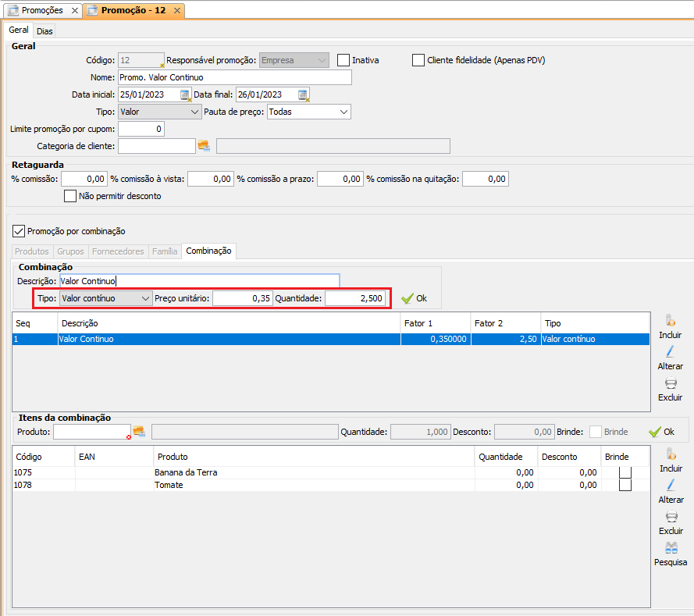Check Cliente fidelidade (Apenas PDV)
Screen dimensions: 694x616
tap(418, 60)
